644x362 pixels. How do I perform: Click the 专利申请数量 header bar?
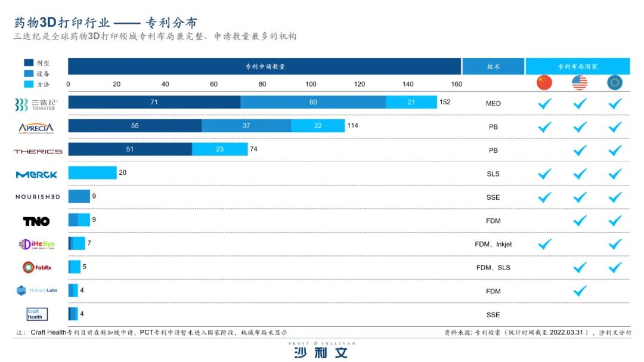(x=265, y=66)
